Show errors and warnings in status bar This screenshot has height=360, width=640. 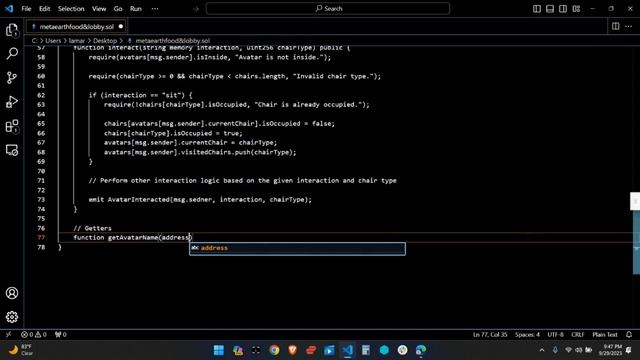coord(33,334)
